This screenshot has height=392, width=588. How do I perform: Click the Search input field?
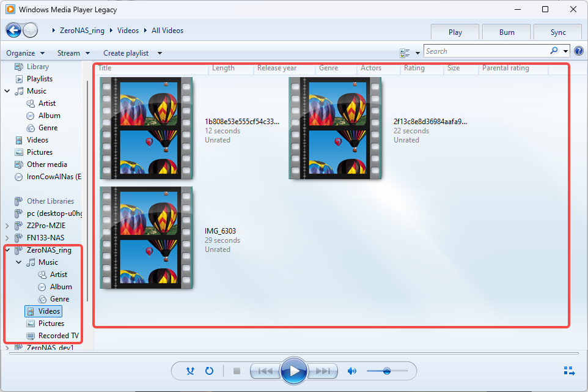tap(487, 51)
